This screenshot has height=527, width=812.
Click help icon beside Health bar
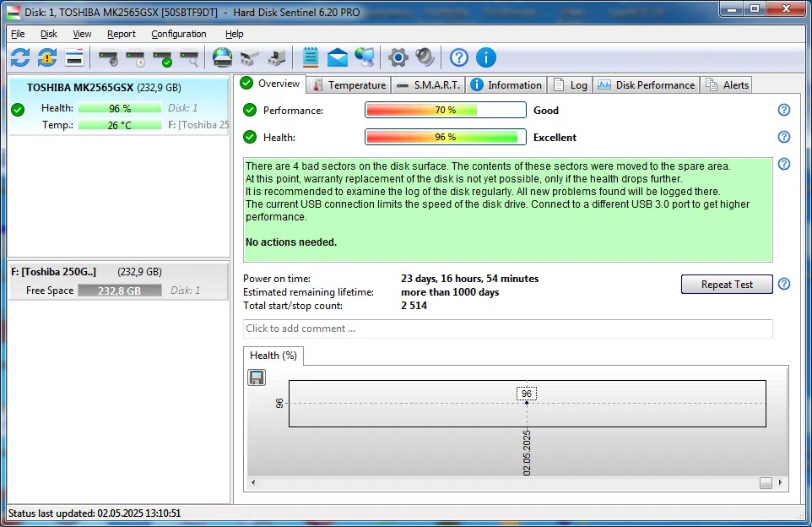(784, 137)
